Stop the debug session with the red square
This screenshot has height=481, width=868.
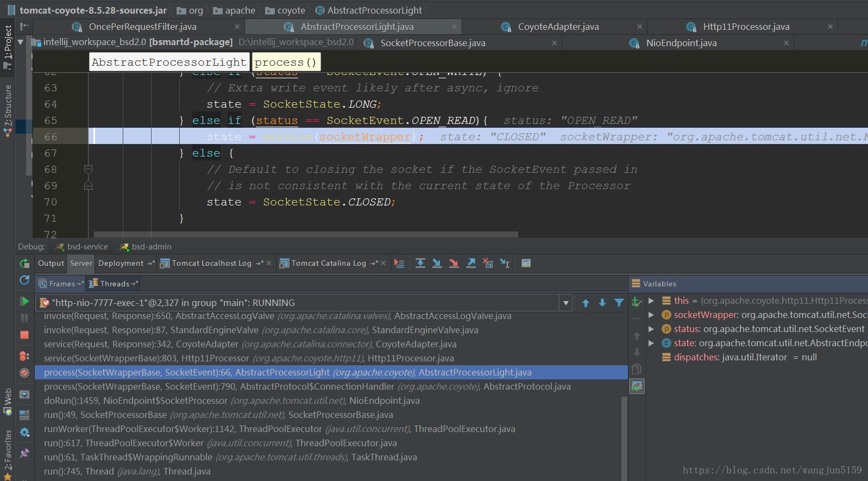(x=24, y=335)
